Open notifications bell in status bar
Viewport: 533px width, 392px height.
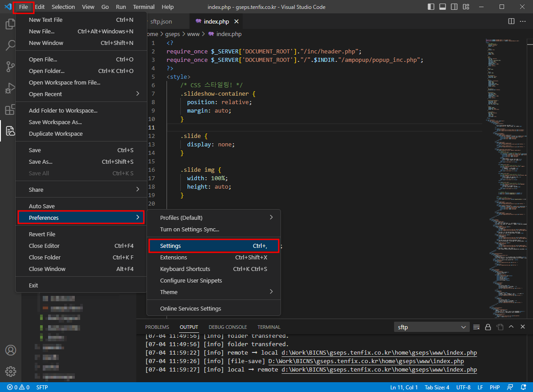523,387
